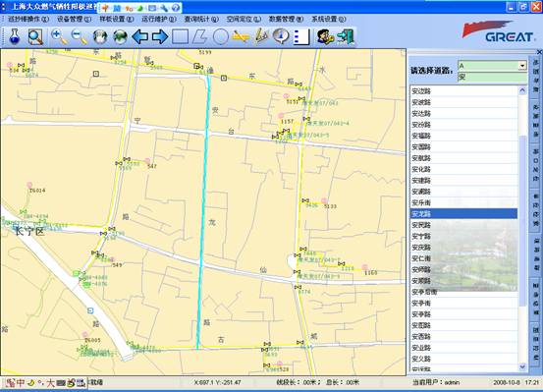Click the X/Y coordinate readout in status bar
The image size is (543, 392).
point(217,382)
